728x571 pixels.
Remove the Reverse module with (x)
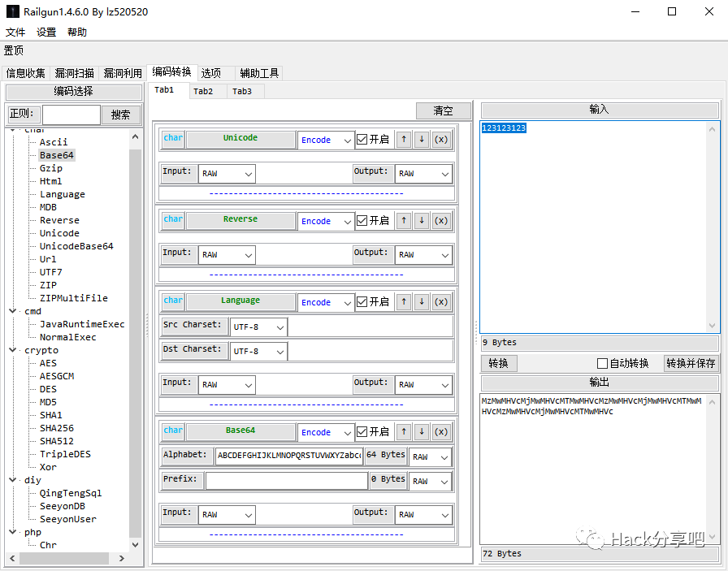pyautogui.click(x=440, y=220)
